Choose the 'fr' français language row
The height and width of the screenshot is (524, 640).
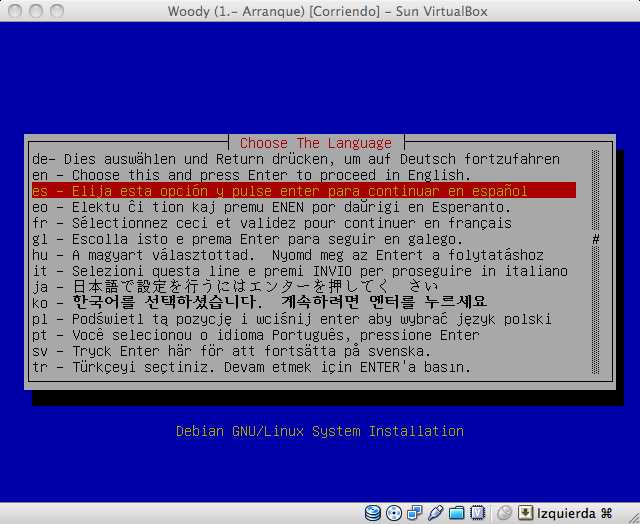[x=304, y=223]
